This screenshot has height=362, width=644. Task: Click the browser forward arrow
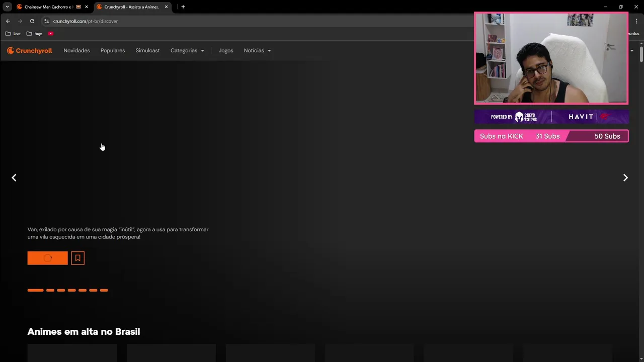tap(20, 21)
